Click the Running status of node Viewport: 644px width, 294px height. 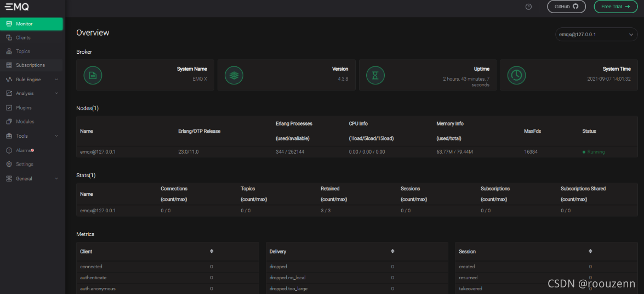click(x=594, y=152)
